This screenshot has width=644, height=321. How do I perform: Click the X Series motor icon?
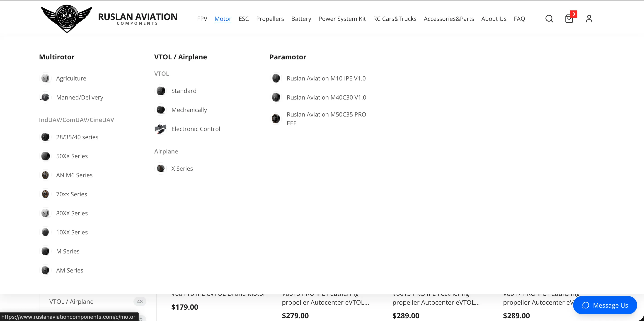[x=160, y=168]
